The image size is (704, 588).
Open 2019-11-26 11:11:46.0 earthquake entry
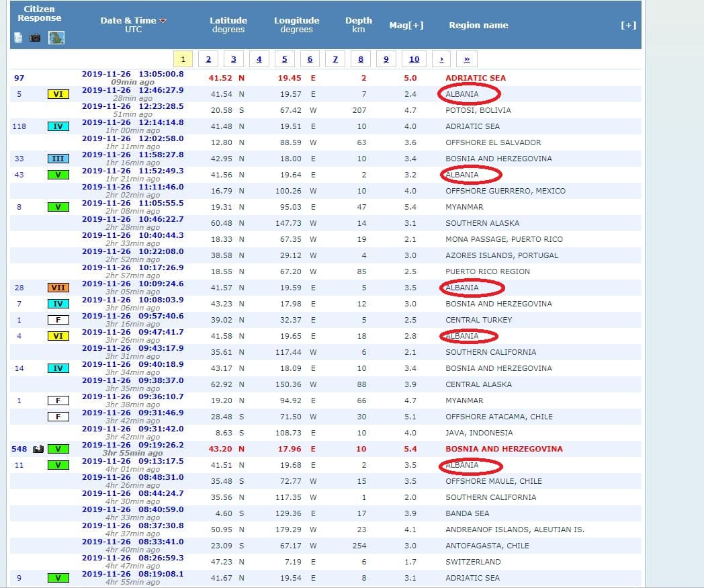pos(133,187)
